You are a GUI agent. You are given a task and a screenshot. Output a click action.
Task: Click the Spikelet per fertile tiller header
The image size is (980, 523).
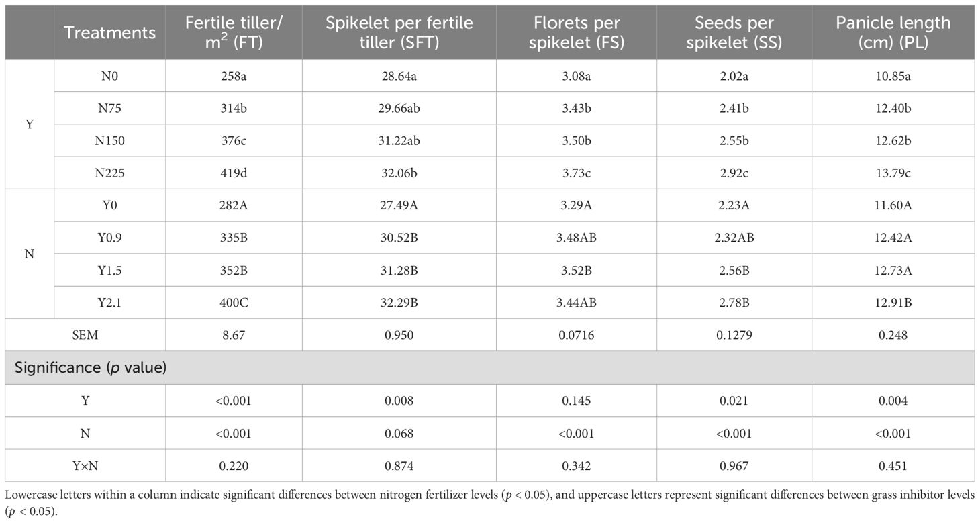tap(399, 32)
